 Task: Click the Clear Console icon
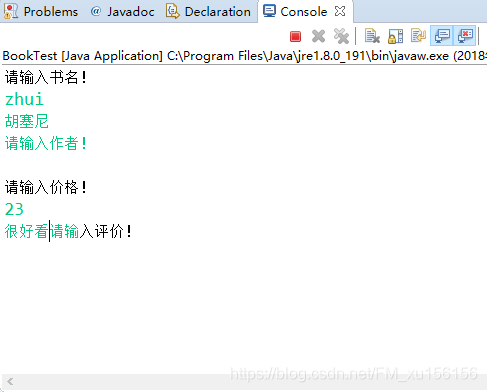(372, 36)
